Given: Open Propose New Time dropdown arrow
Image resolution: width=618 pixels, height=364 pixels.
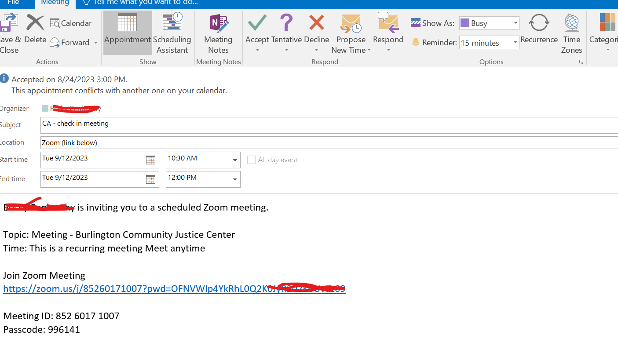Looking at the screenshot, I should [369, 50].
